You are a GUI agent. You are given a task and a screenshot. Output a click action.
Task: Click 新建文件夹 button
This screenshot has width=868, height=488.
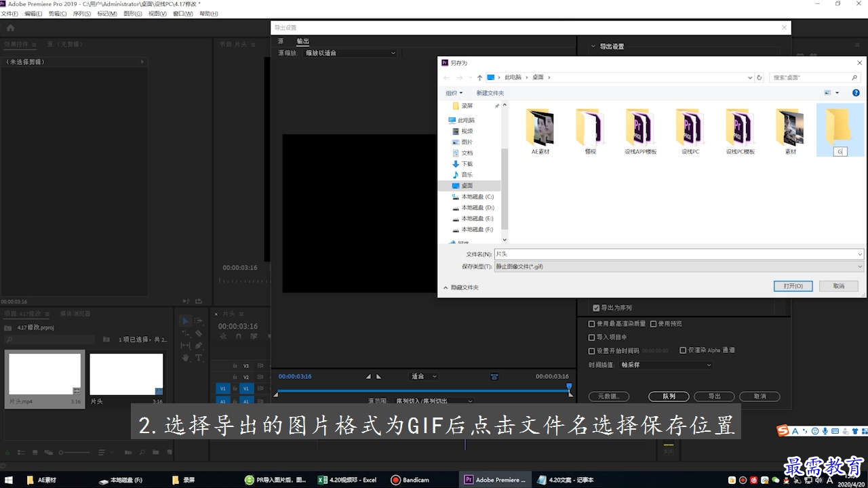(490, 93)
